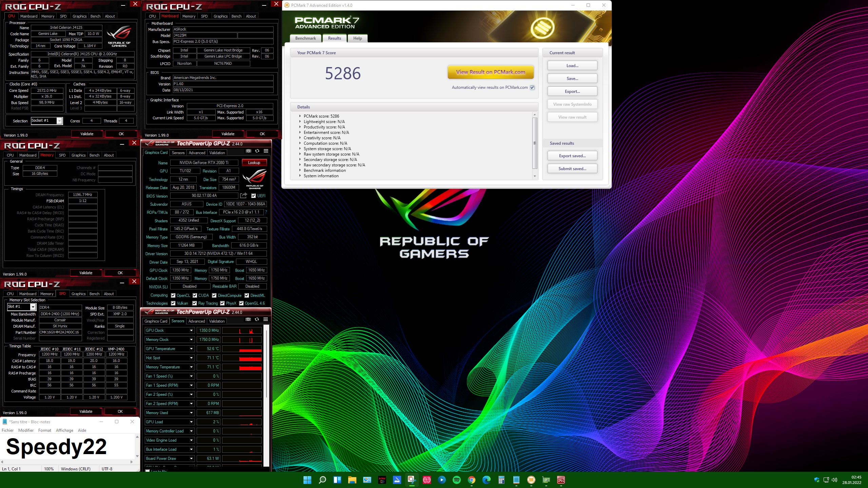
Task: Open volume tray icon
Action: click(x=834, y=480)
